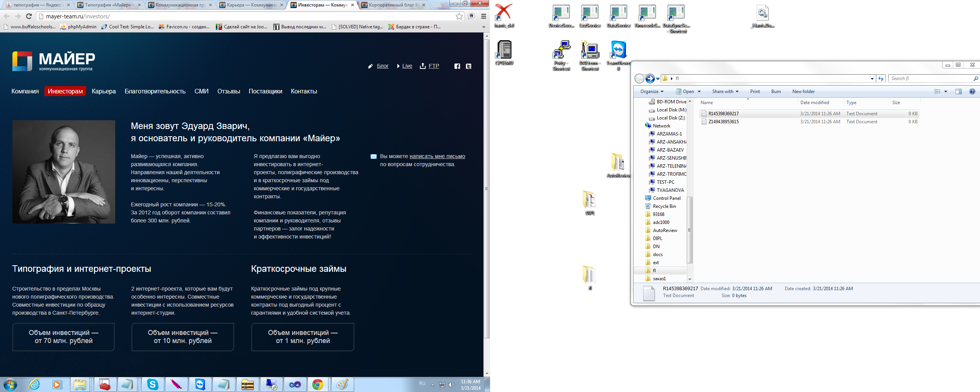
Task: Click the Chrome address bar
Action: tap(249, 16)
